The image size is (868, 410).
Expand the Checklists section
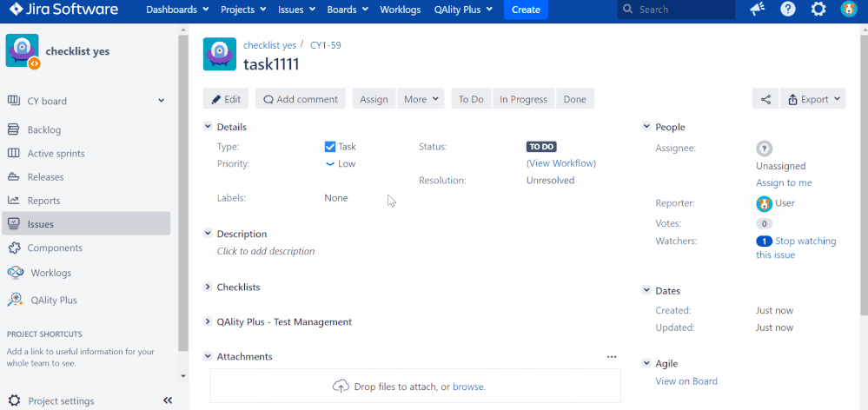pyautogui.click(x=208, y=287)
